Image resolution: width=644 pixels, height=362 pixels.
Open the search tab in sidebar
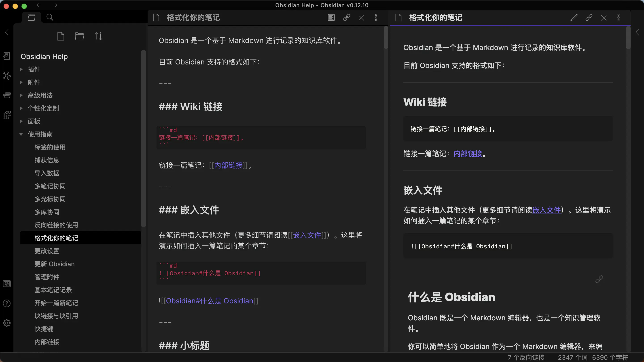coord(50,17)
